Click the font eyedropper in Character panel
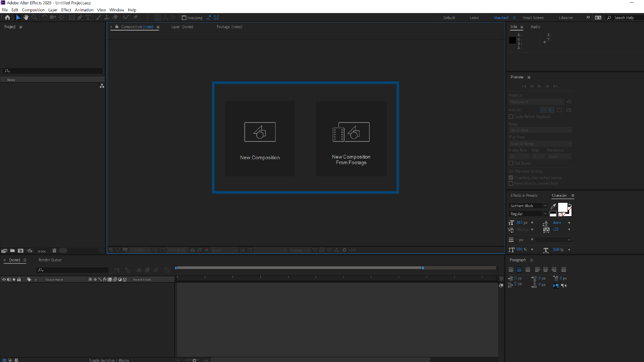Viewport: 644px width, 362px height. tap(553, 206)
